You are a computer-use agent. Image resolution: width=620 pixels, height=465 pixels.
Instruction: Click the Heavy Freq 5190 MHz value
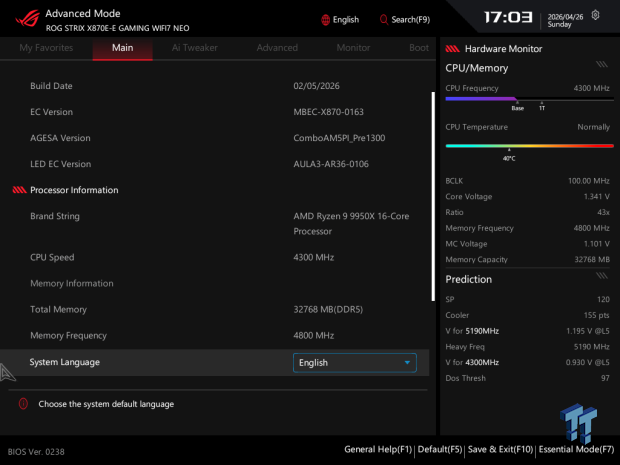592,347
